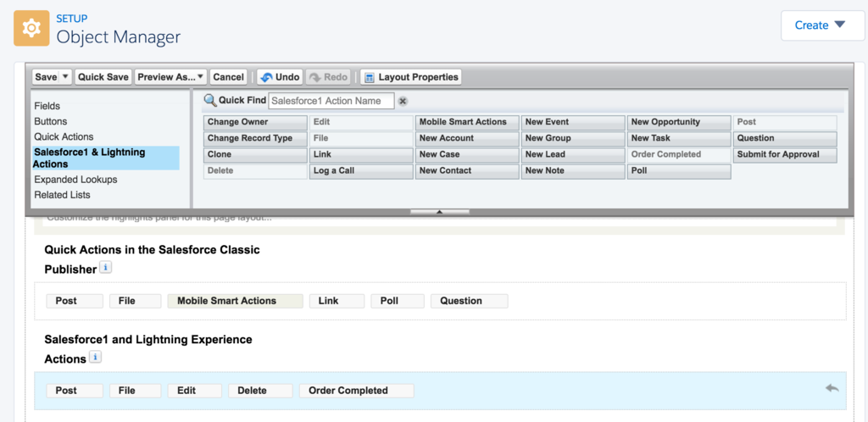Click the Quick Find input field

point(331,101)
